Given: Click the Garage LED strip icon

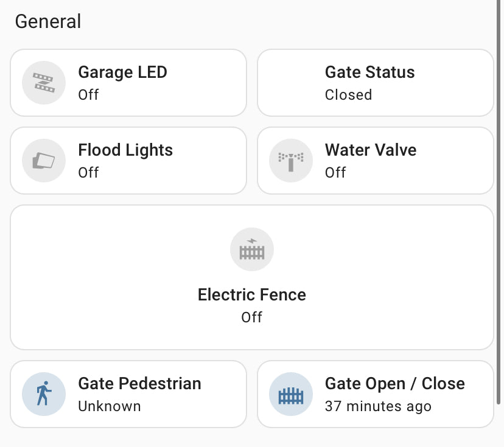Looking at the screenshot, I should pyautogui.click(x=44, y=83).
